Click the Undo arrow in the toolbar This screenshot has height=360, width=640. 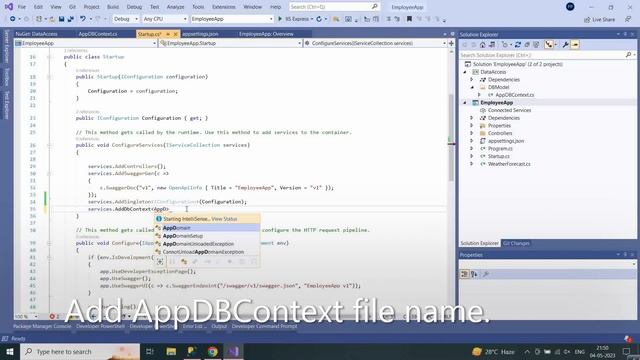[x=83, y=19]
